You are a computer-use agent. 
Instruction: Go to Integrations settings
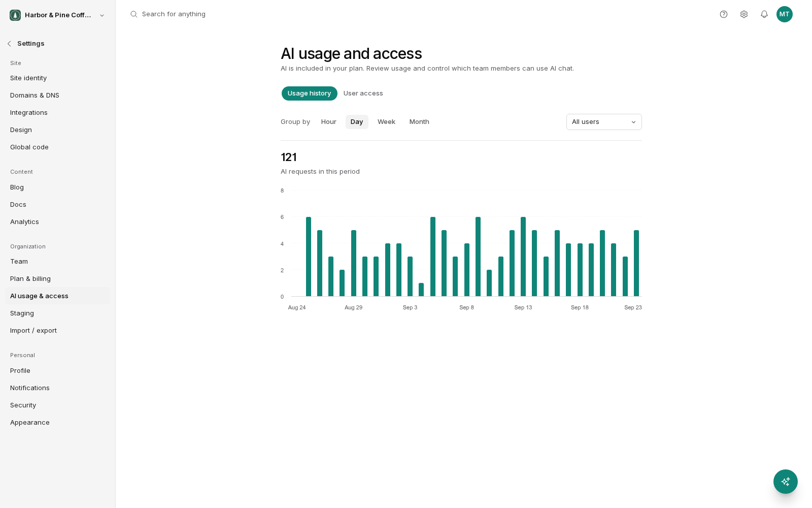tap(57, 113)
